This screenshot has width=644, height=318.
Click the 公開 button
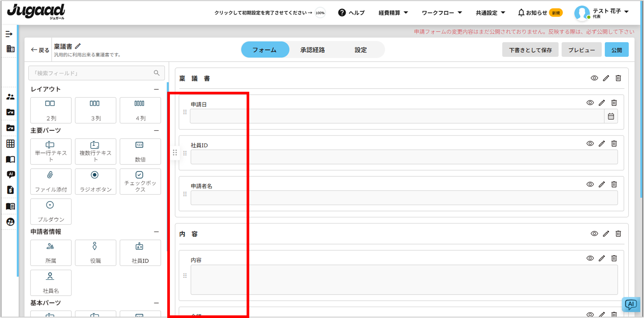point(616,50)
